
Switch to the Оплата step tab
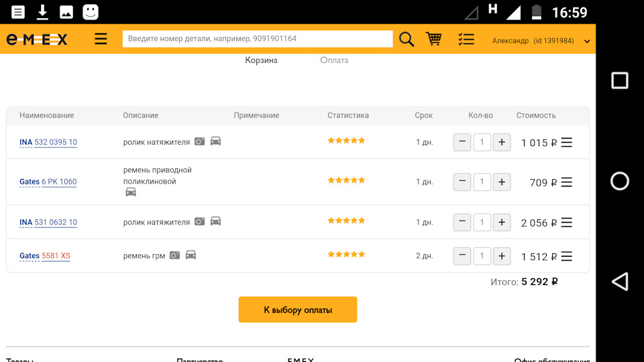coord(334,60)
